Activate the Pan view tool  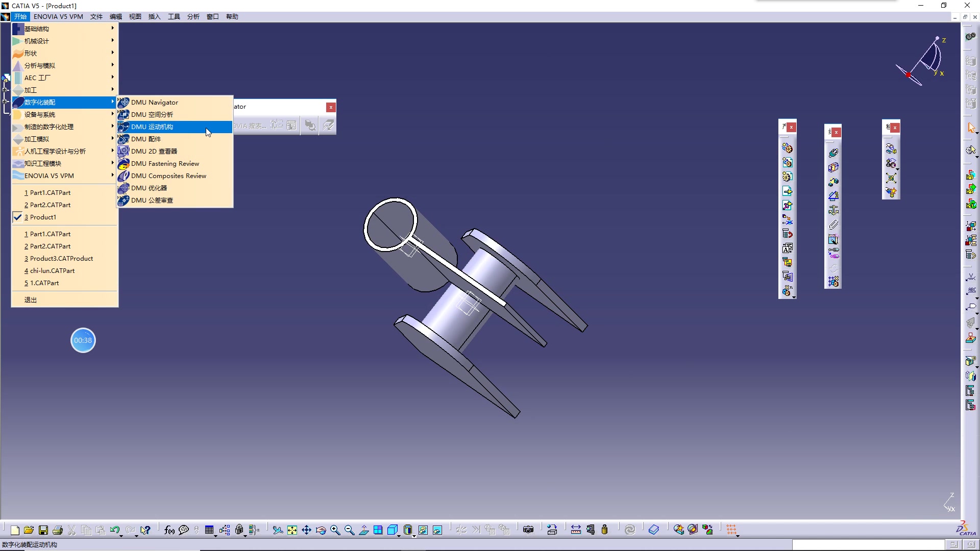[x=306, y=530]
